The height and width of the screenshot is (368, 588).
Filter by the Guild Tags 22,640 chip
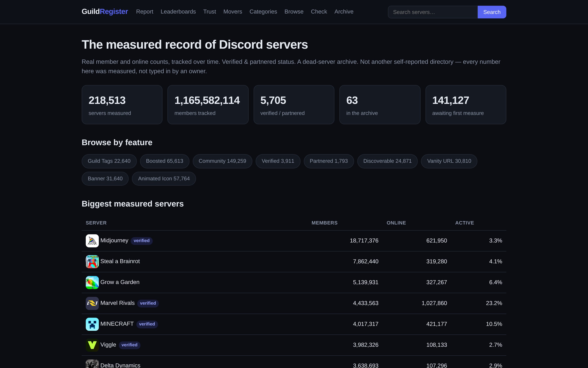click(109, 161)
